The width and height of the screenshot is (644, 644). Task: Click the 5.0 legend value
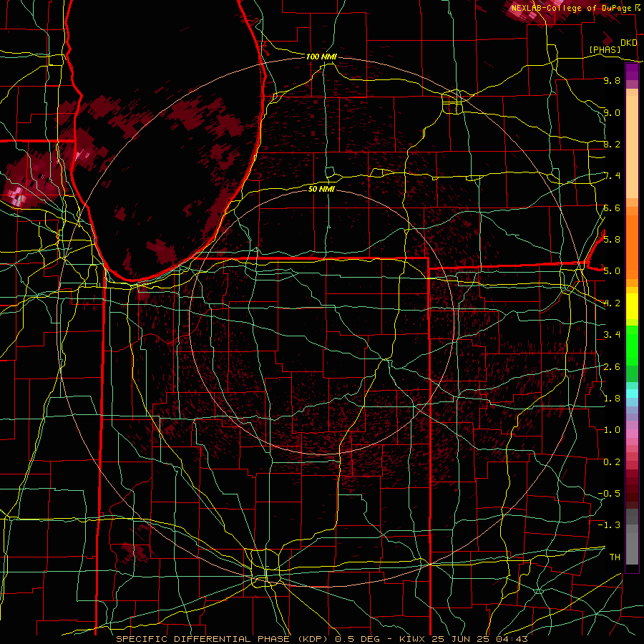point(612,271)
